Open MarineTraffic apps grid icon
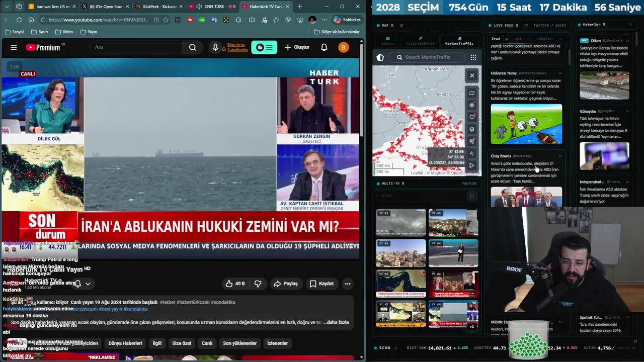 (x=473, y=57)
